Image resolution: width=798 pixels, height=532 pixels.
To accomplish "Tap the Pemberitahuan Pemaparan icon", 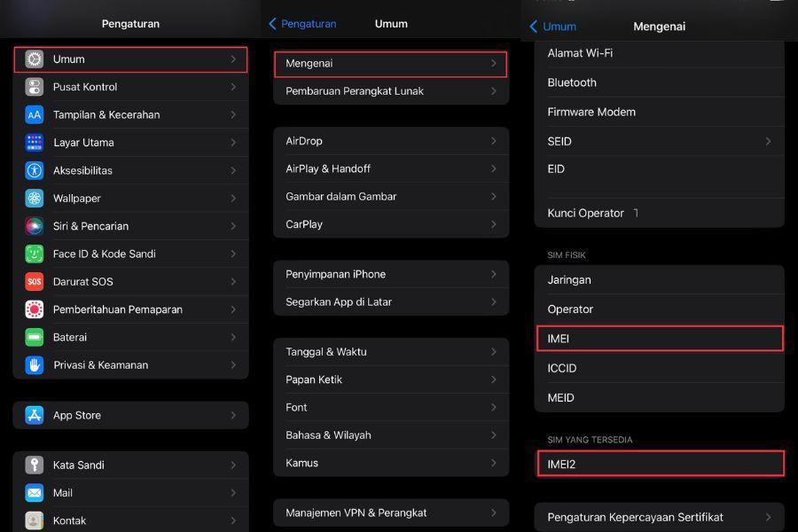I will pyautogui.click(x=34, y=309).
